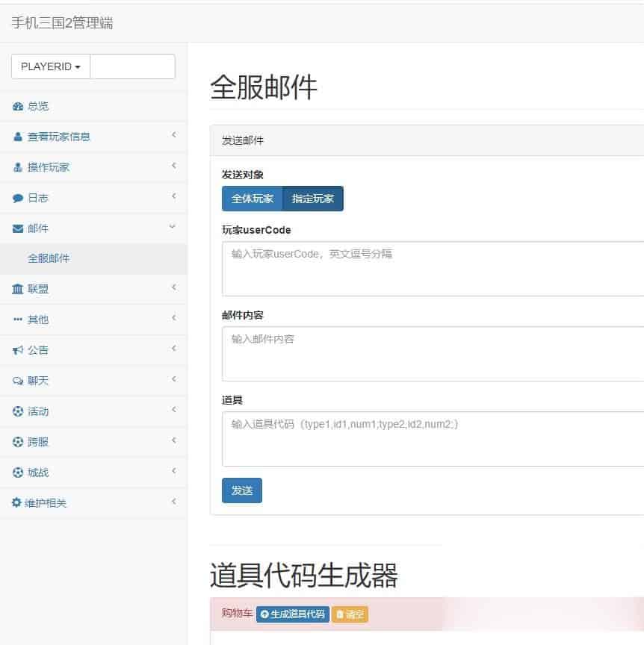Focus the 玩家userCode text area

(433, 269)
